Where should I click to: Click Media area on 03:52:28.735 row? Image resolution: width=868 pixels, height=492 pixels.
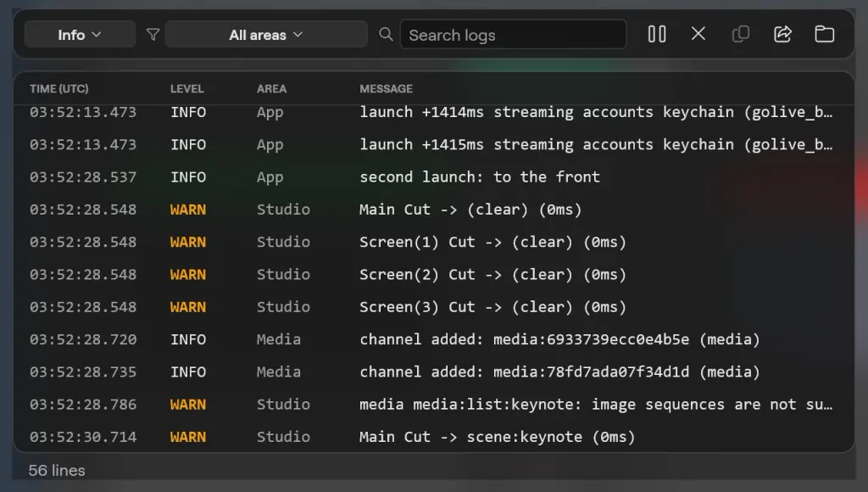click(278, 372)
